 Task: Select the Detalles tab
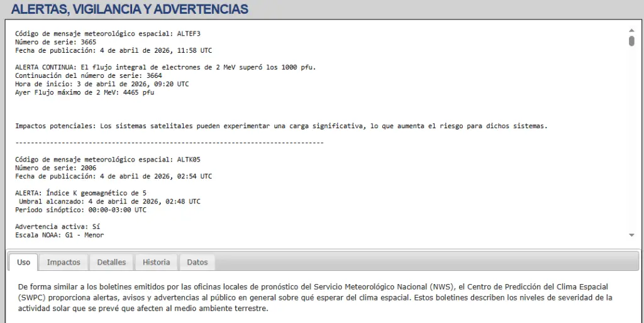pos(111,262)
